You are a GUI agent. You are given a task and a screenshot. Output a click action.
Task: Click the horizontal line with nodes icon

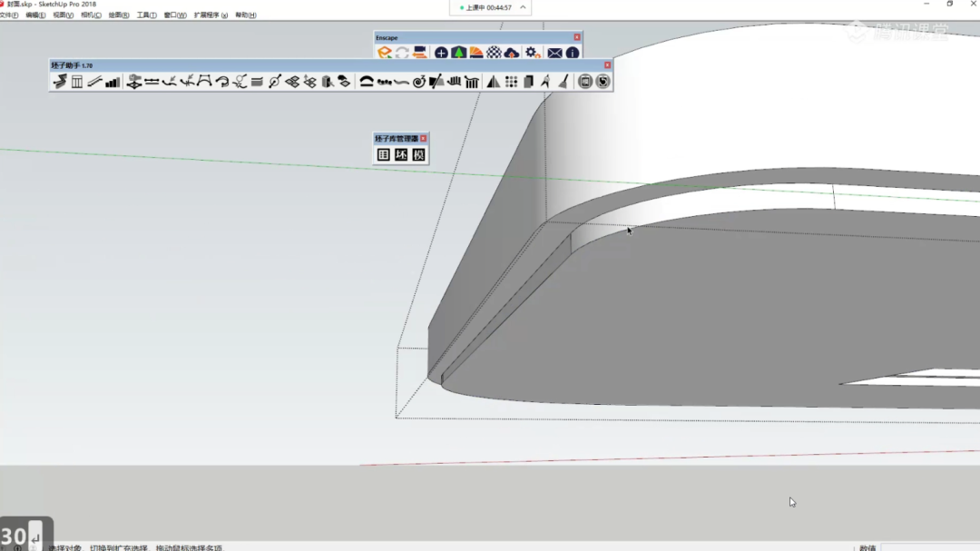[152, 82]
